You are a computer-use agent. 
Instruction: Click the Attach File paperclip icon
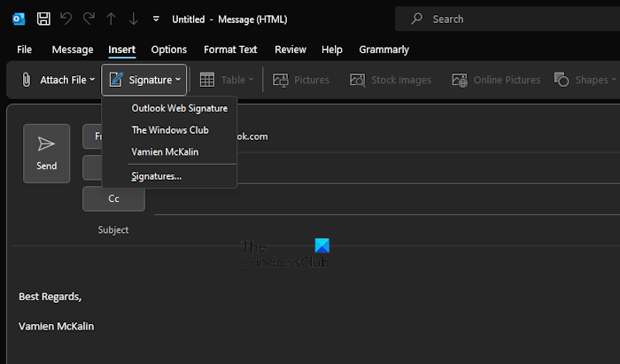26,80
